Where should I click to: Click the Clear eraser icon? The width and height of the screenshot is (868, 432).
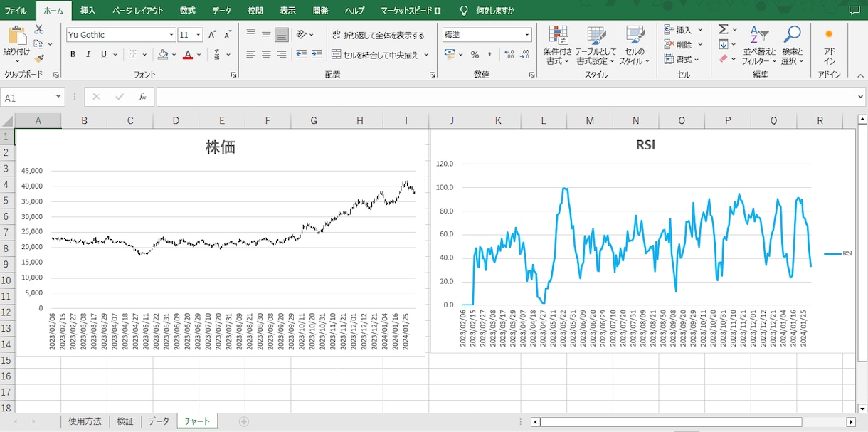point(723,59)
